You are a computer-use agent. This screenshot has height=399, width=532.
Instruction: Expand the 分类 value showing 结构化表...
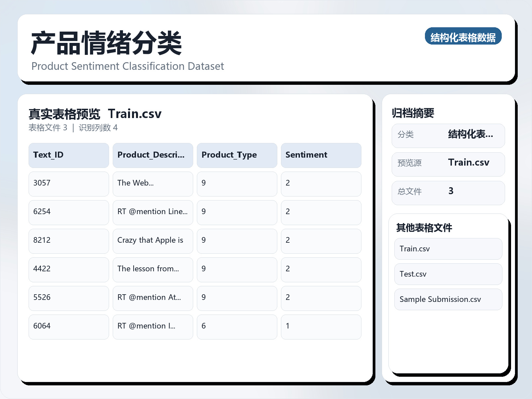(471, 135)
